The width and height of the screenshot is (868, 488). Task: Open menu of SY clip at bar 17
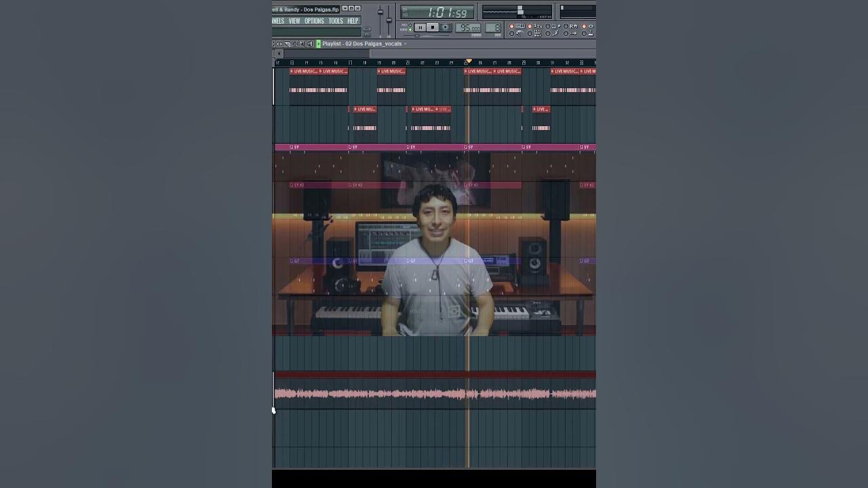click(x=350, y=147)
